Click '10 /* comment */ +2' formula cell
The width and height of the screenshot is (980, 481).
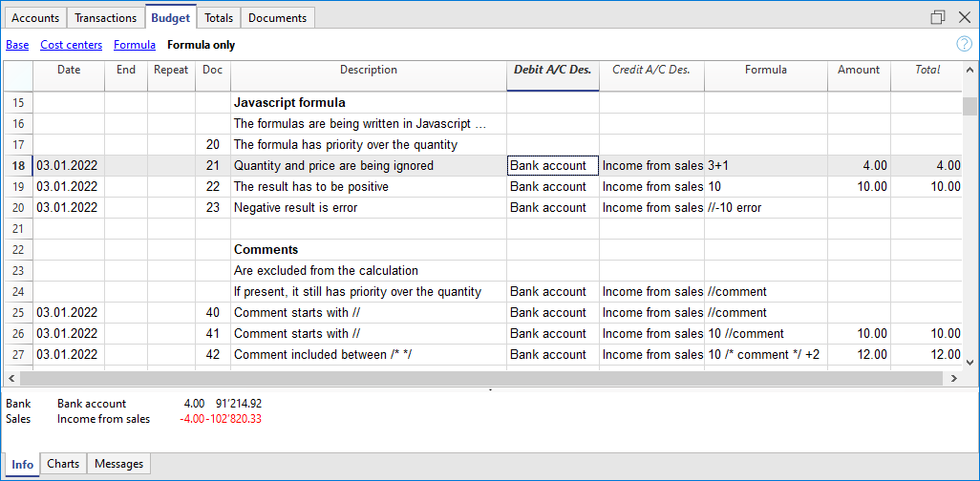click(x=766, y=354)
